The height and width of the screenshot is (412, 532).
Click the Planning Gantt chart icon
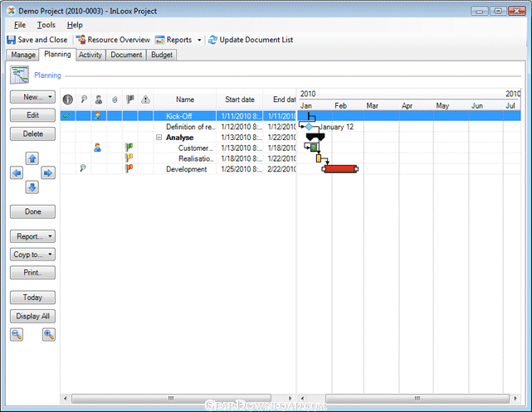19,75
